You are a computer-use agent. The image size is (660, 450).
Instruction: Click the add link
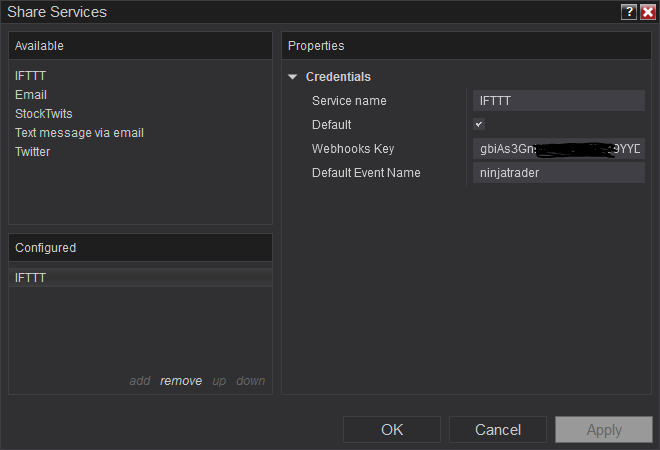coord(140,381)
